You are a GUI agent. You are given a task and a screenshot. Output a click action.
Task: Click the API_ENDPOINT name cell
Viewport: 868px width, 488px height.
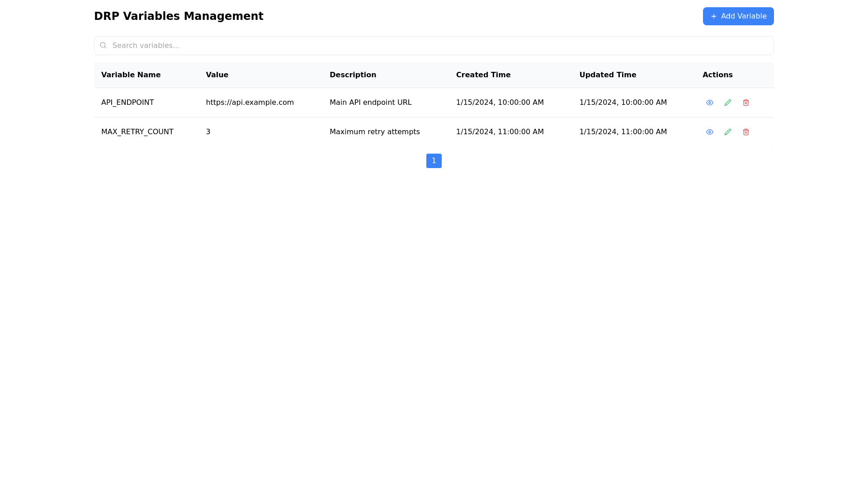[x=127, y=103]
